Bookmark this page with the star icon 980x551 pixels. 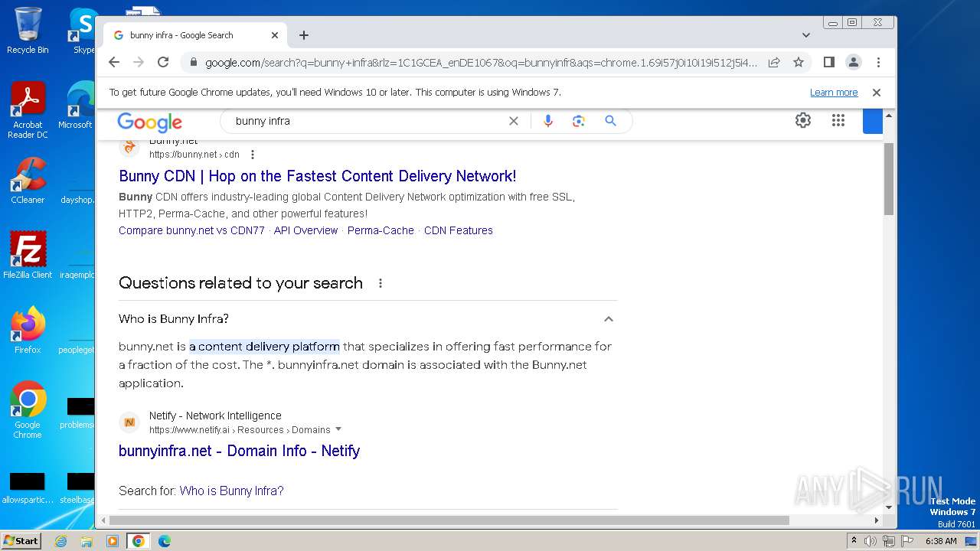[x=799, y=62]
